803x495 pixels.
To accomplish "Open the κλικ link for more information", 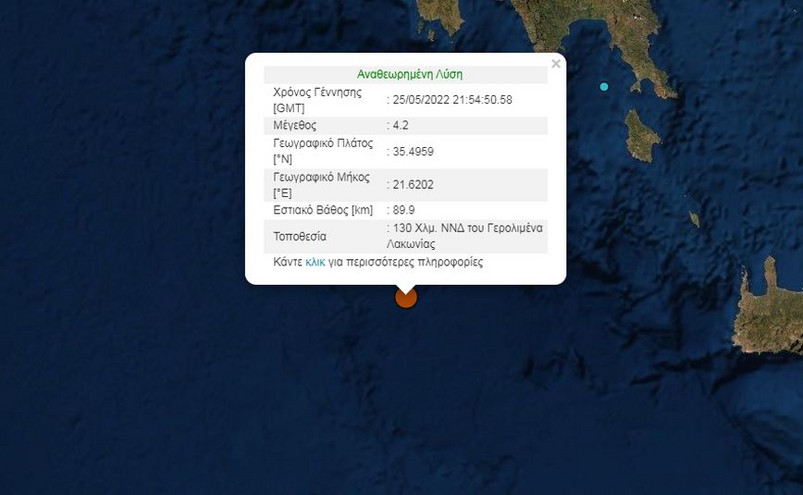I will pos(315,263).
